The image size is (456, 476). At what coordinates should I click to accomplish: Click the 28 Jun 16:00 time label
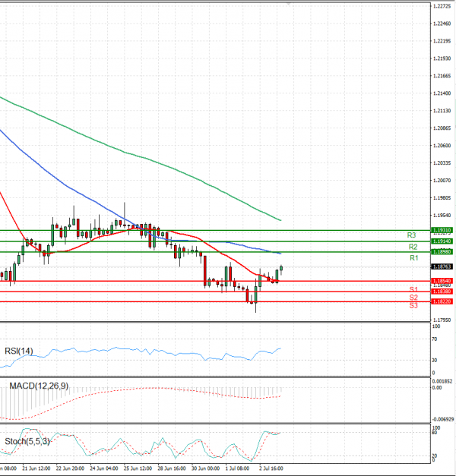[172, 468]
